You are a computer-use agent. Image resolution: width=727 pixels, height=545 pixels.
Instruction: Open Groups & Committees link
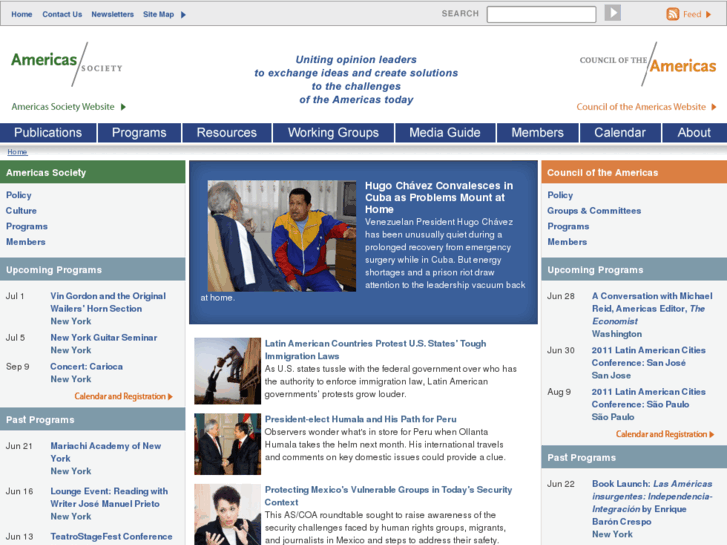(x=594, y=211)
